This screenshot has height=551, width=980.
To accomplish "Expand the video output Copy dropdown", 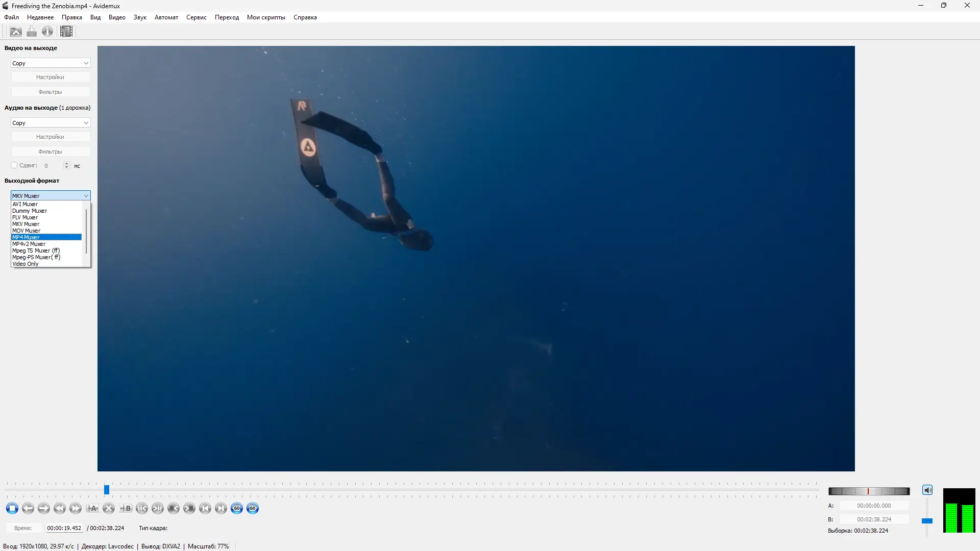I will [51, 63].
